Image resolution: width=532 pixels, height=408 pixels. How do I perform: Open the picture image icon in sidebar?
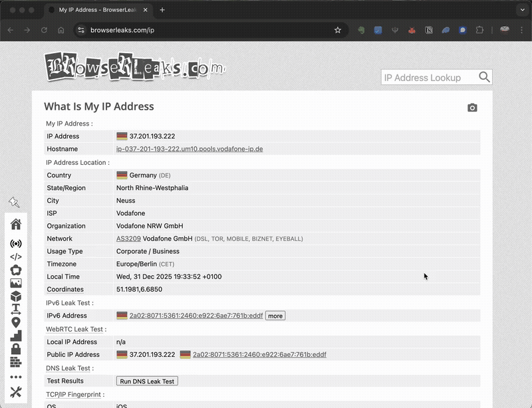(x=15, y=283)
